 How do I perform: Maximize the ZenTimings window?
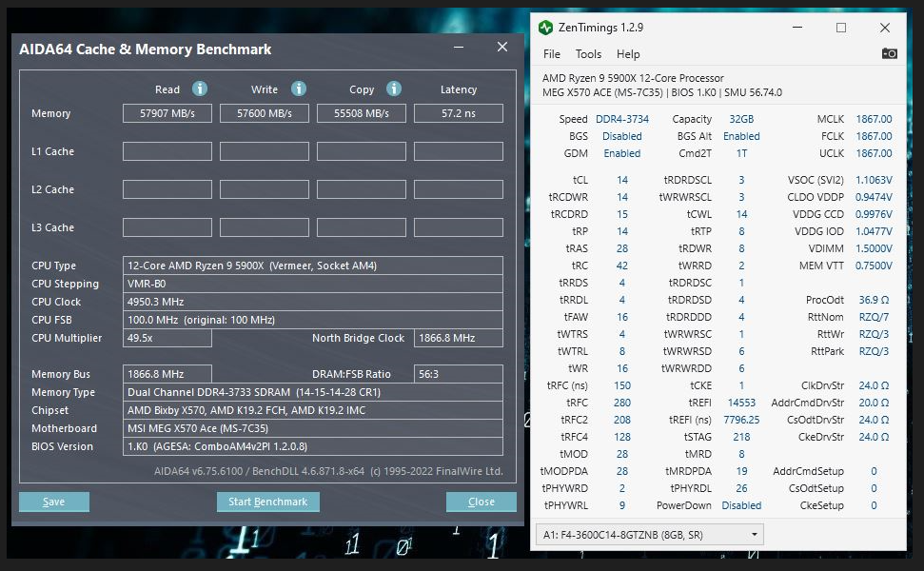pyautogui.click(x=841, y=28)
